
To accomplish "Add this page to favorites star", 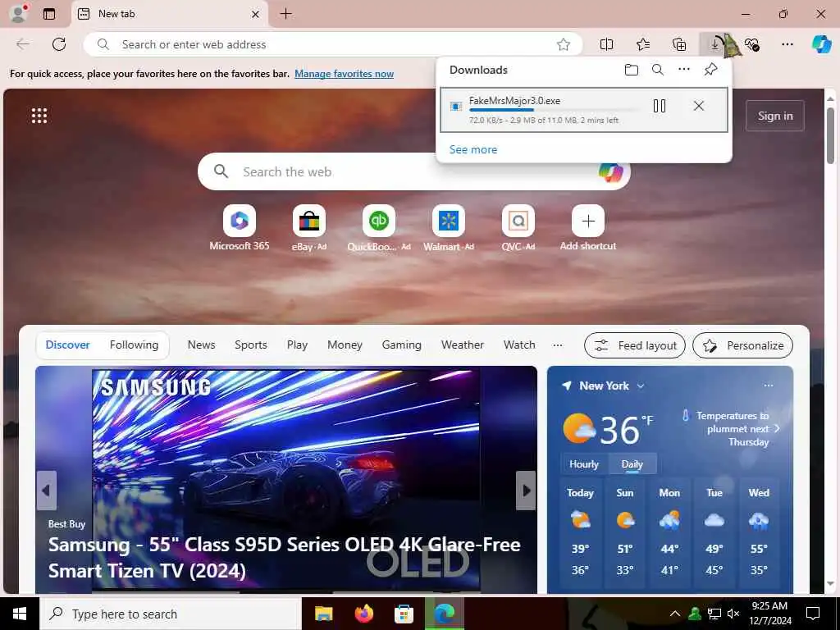I will click(x=563, y=44).
